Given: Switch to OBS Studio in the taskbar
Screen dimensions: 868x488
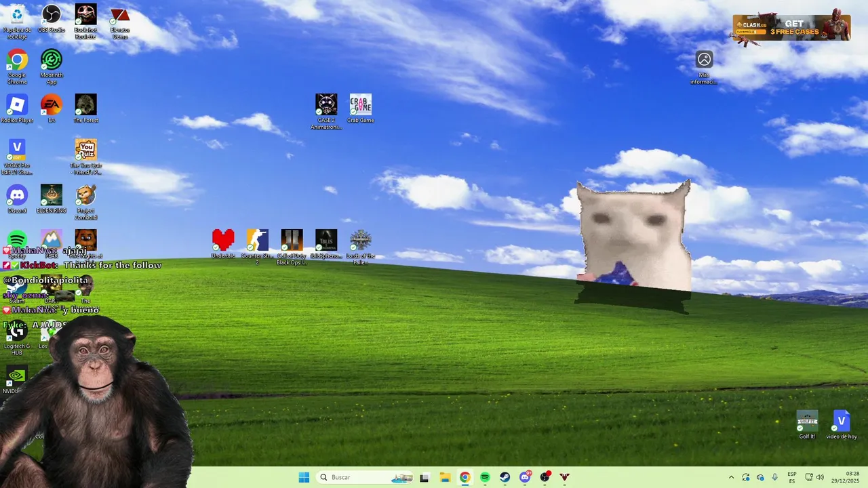Looking at the screenshot, I should click(x=545, y=477).
